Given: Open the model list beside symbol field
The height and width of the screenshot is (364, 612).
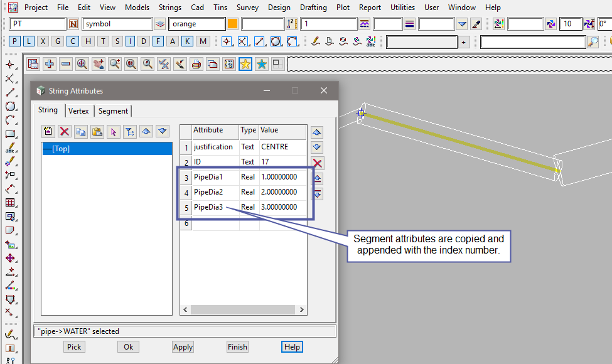Looking at the screenshot, I should click(160, 24).
